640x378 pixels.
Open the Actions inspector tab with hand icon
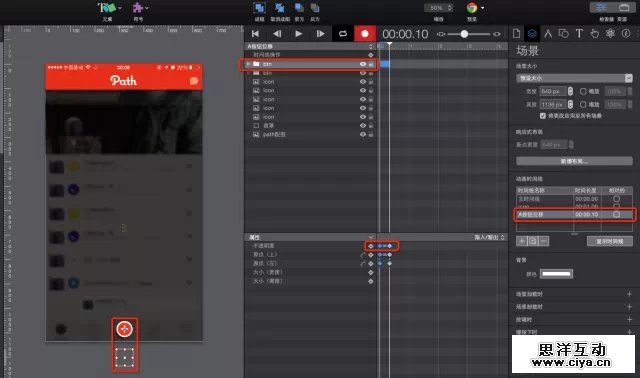[x=595, y=33]
